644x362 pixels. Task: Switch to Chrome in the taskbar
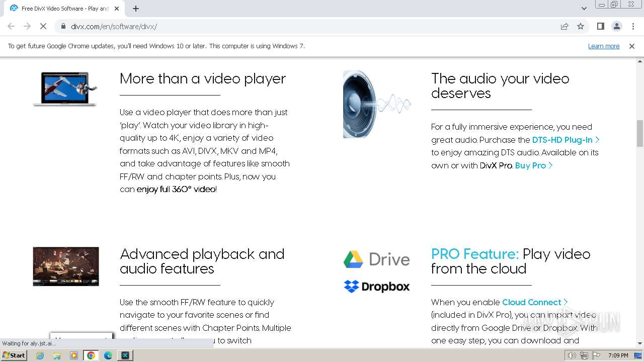coord(91,355)
